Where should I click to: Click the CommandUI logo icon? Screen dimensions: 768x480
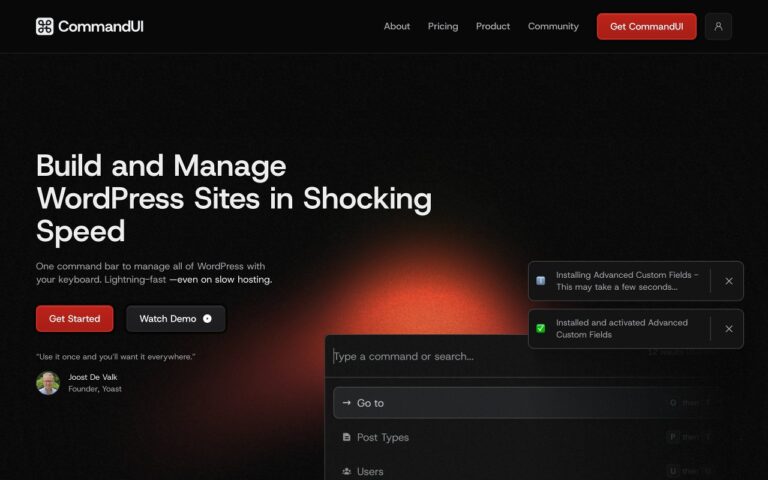(44, 27)
